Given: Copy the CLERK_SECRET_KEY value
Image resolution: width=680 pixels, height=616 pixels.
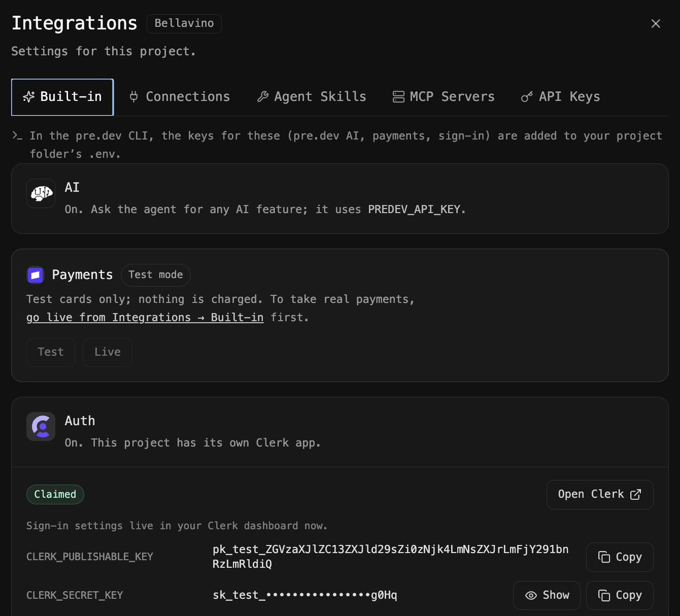Looking at the screenshot, I should click(x=620, y=595).
